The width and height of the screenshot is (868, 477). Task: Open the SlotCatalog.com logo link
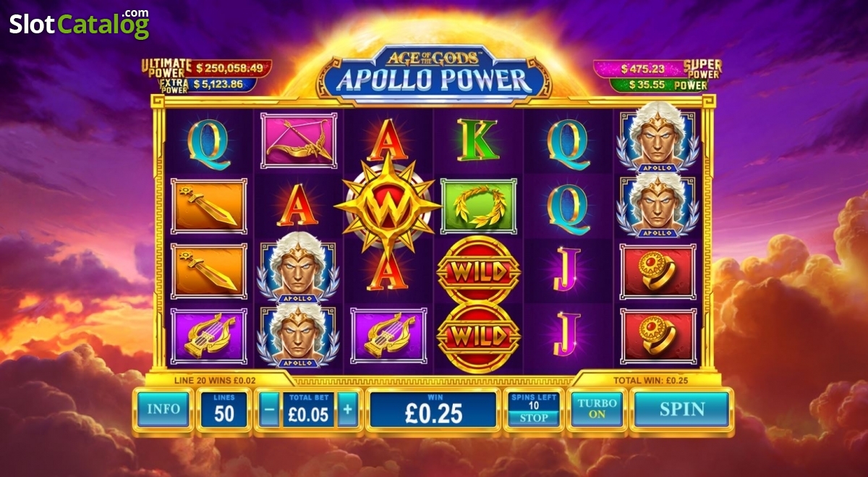click(x=79, y=24)
